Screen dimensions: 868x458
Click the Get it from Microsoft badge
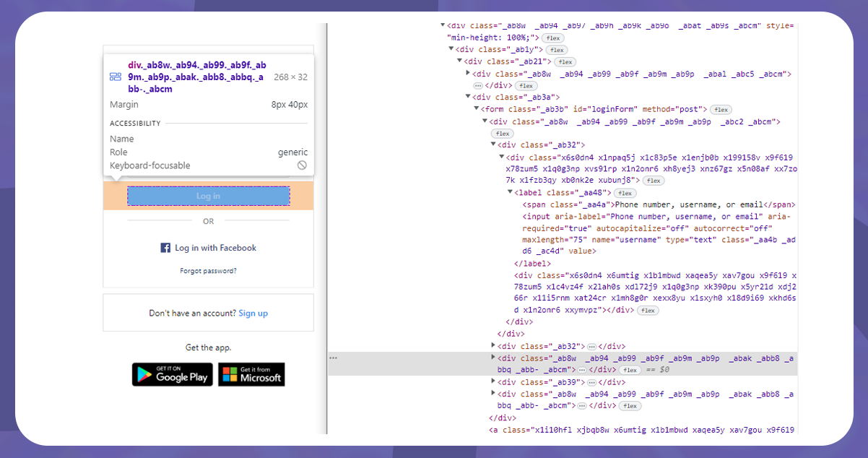click(251, 374)
